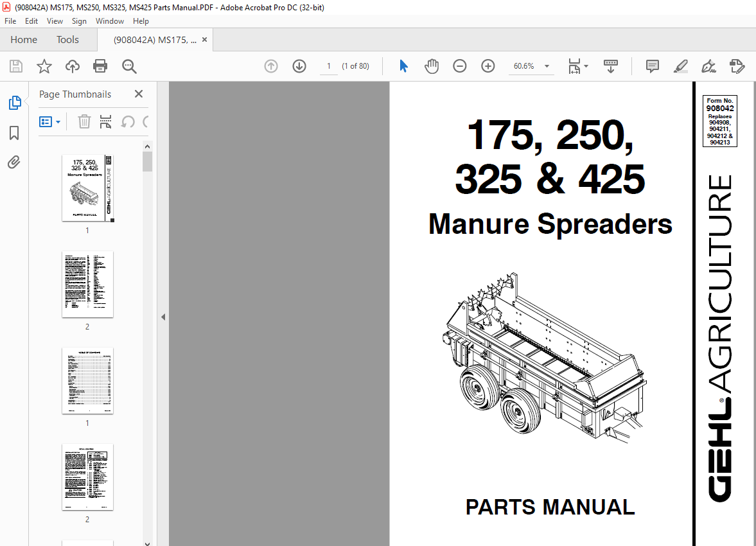This screenshot has width=756, height=546.
Task: Activate the Selection arrow tool
Action: coord(403,66)
